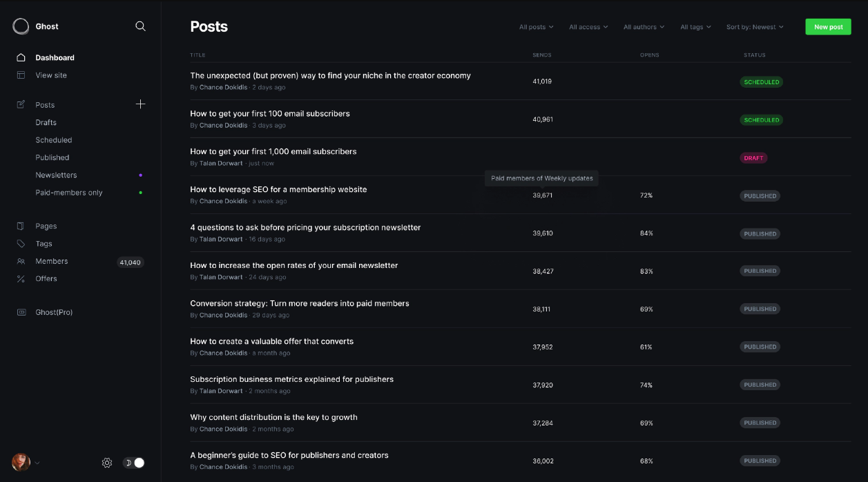Expand the All authors dropdown
Viewport: 868px width, 482px height.
643,27
